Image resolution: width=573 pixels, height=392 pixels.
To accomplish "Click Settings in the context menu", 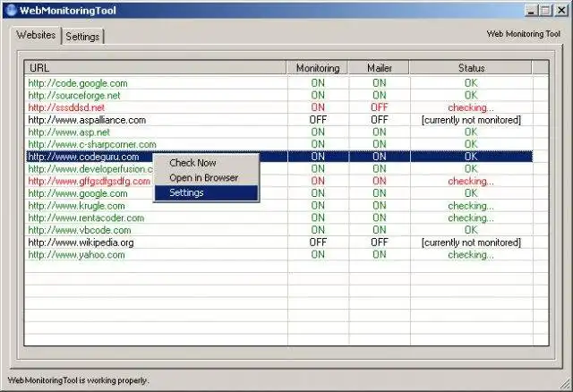I will coord(207,193).
